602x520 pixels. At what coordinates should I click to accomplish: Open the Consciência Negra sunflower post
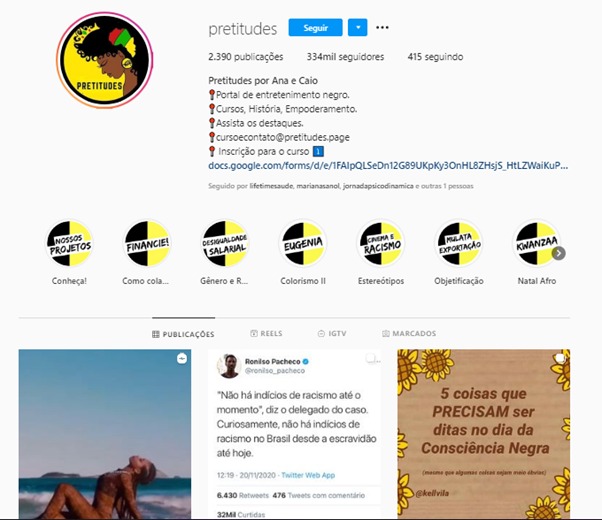click(x=484, y=434)
